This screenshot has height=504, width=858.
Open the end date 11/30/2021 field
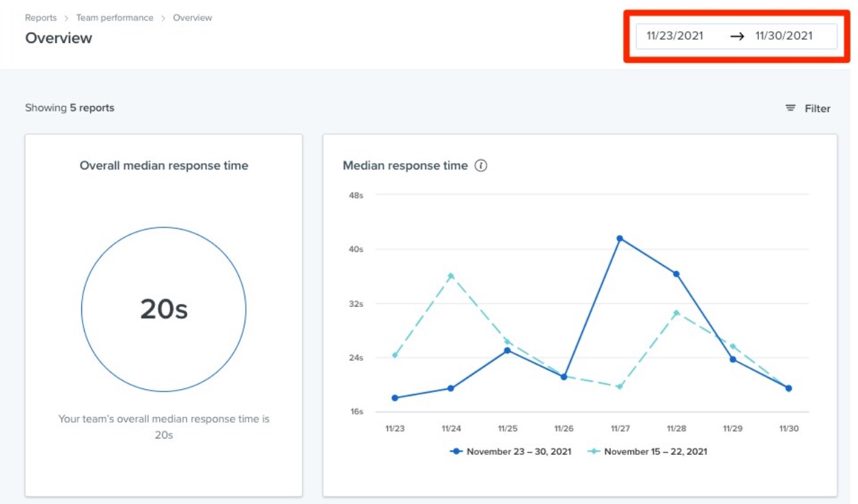[784, 36]
